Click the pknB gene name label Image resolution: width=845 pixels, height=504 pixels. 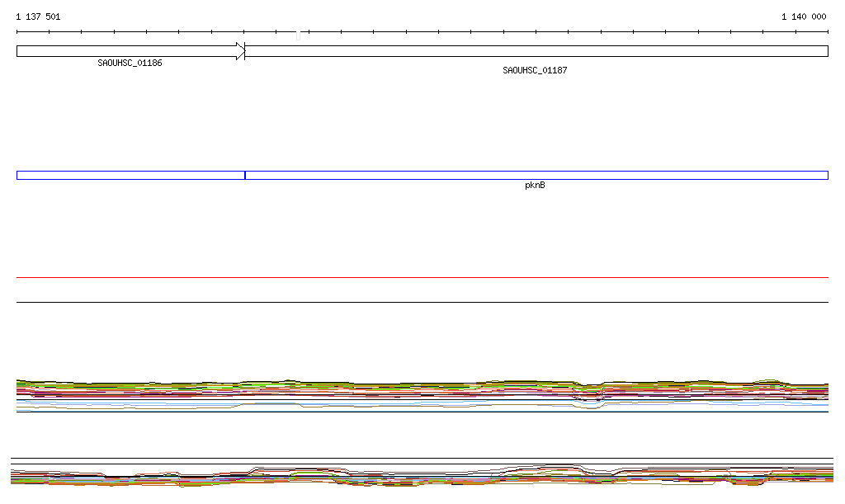pyautogui.click(x=535, y=186)
